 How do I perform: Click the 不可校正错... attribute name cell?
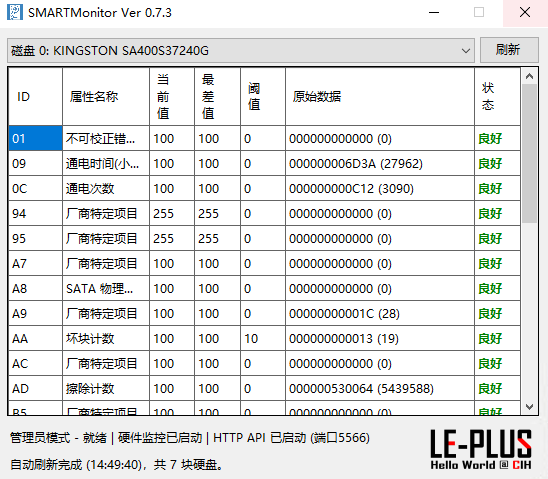(106, 138)
